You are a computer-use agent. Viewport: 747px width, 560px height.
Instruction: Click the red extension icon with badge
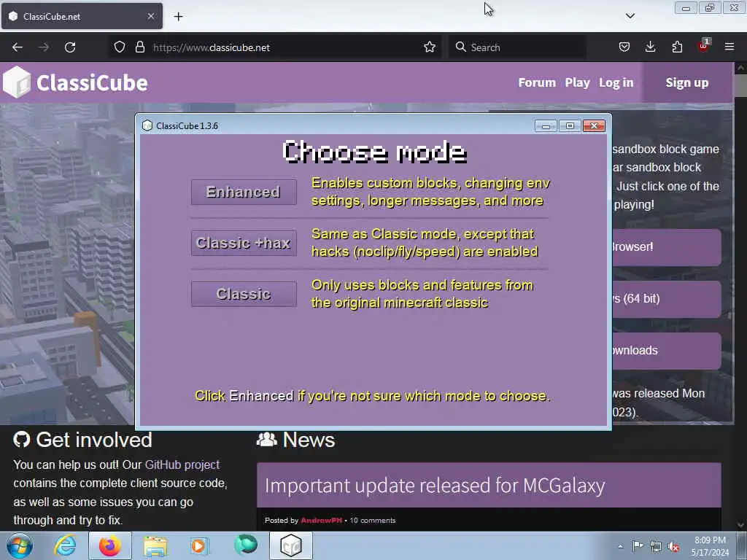pos(704,46)
